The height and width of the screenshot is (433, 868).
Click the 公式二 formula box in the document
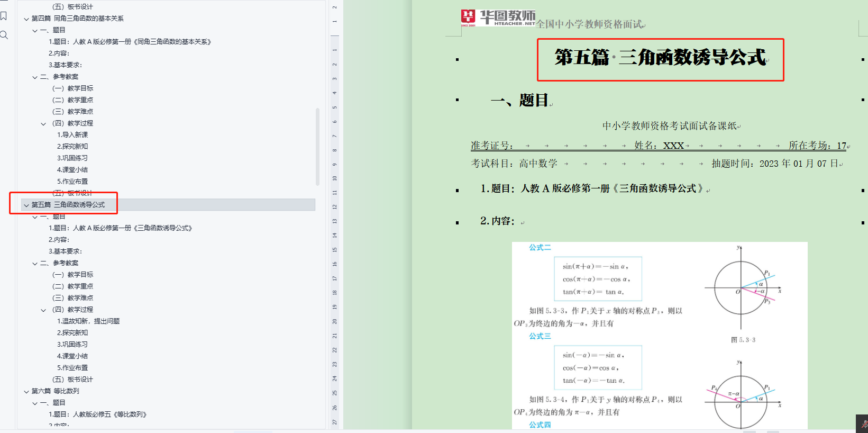(598, 279)
